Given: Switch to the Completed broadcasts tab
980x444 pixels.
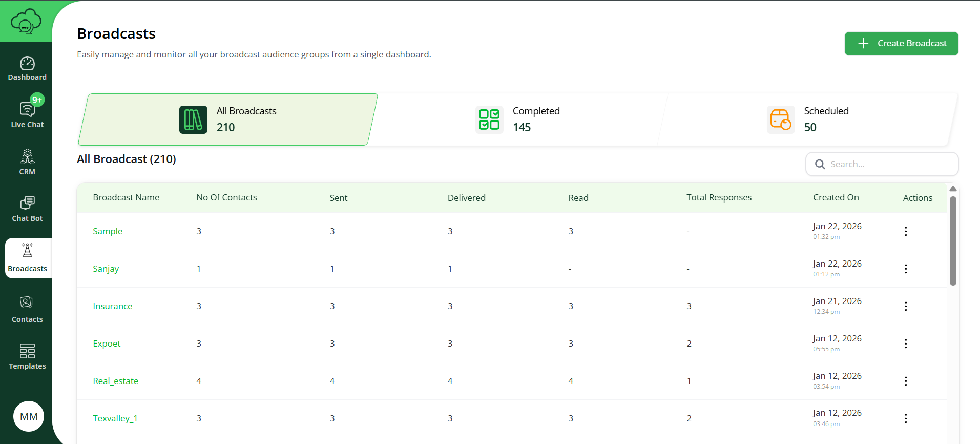Looking at the screenshot, I should click(x=517, y=119).
